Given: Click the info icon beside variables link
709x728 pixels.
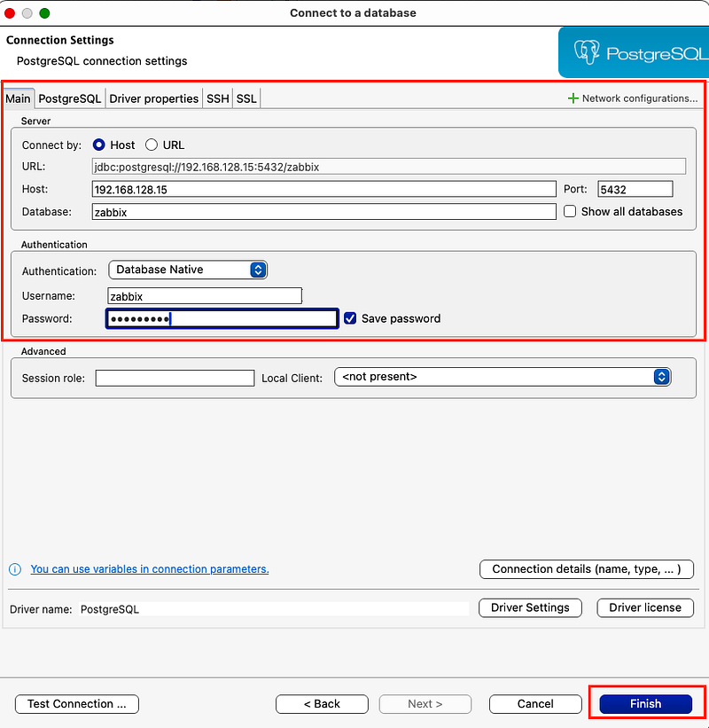Looking at the screenshot, I should pyautogui.click(x=15, y=569).
